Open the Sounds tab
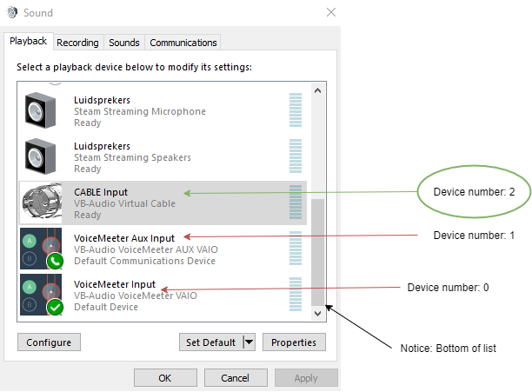This screenshot has height=392, width=532. (x=123, y=43)
